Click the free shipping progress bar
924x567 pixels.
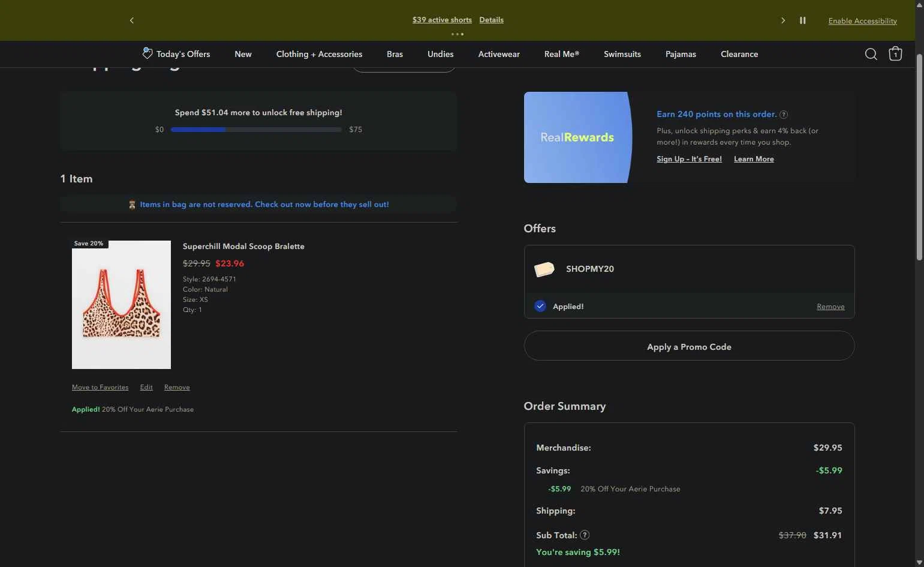click(256, 130)
